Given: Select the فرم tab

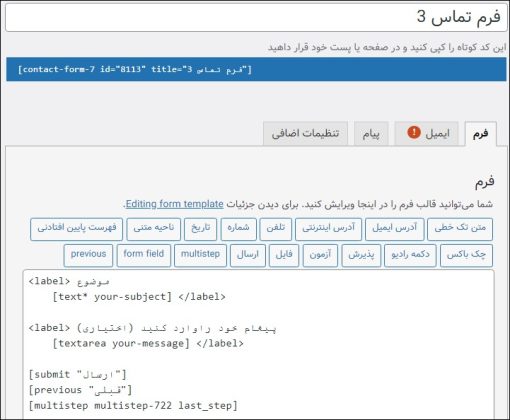Looking at the screenshot, I should click(480, 134).
